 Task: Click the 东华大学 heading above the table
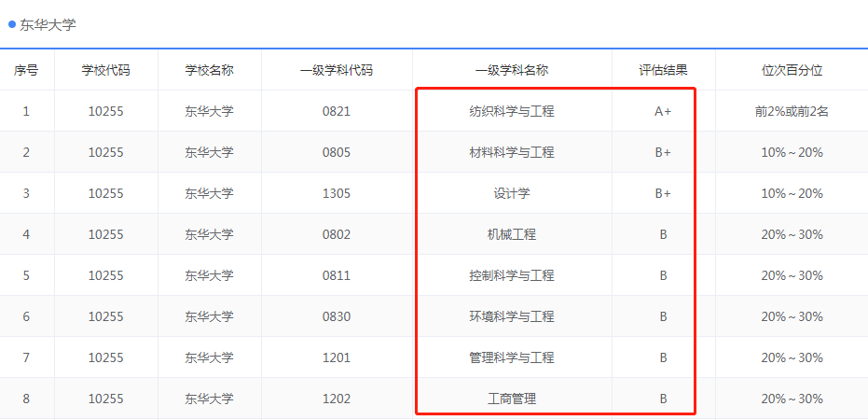point(48,25)
